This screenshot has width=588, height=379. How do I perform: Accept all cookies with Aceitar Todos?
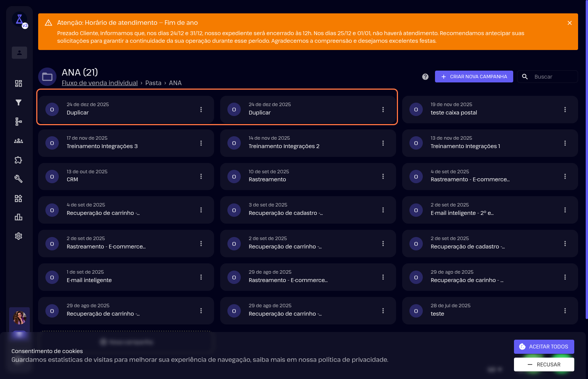544,347
